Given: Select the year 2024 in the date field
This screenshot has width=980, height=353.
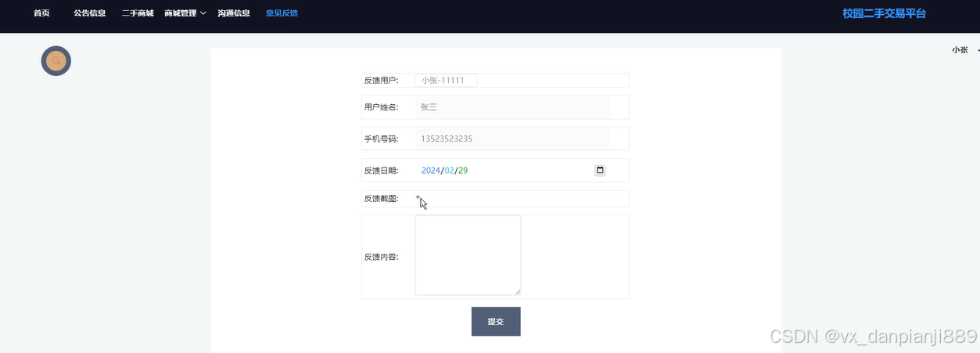Looking at the screenshot, I should 431,171.
